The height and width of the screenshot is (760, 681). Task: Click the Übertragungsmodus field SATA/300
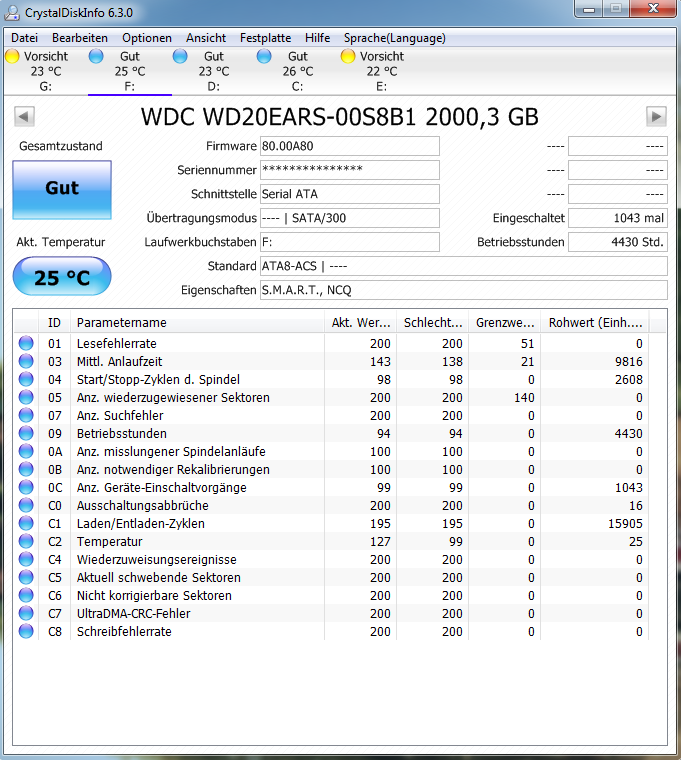[x=350, y=218]
